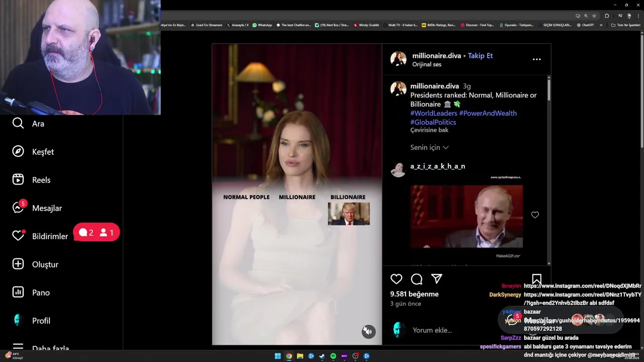Click the Chrome zoom magnifier icon
The image size is (644, 362).
pyautogui.click(x=586, y=16)
